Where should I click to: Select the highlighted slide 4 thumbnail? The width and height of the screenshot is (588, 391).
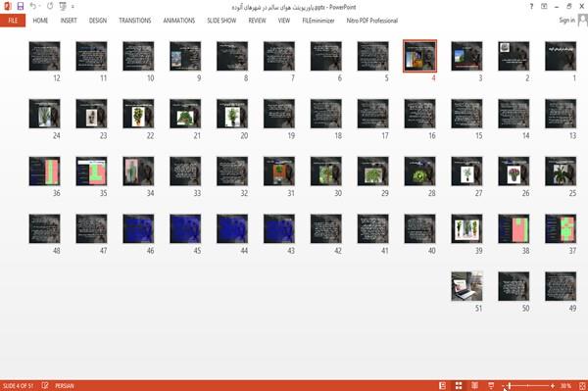(419, 56)
